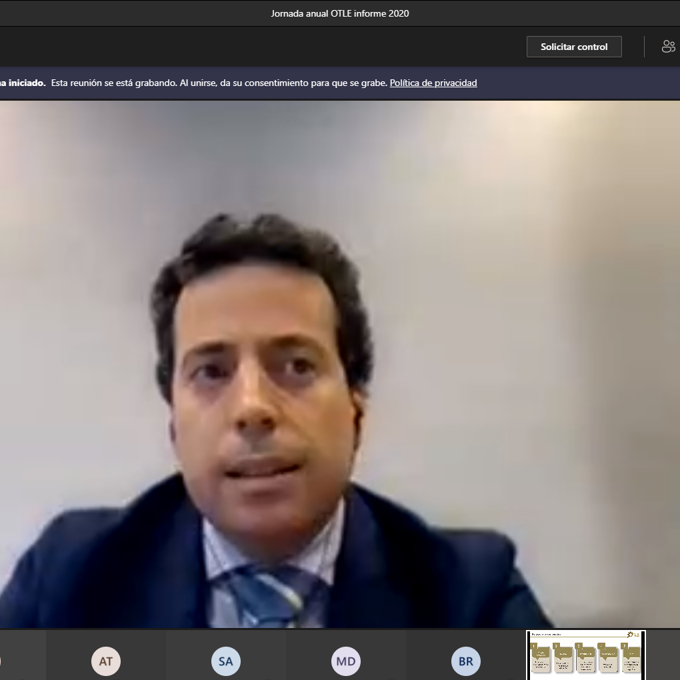The image size is (680, 680).
Task: Click the rightmost card in slide thumbnail
Action: [x=630, y=658]
